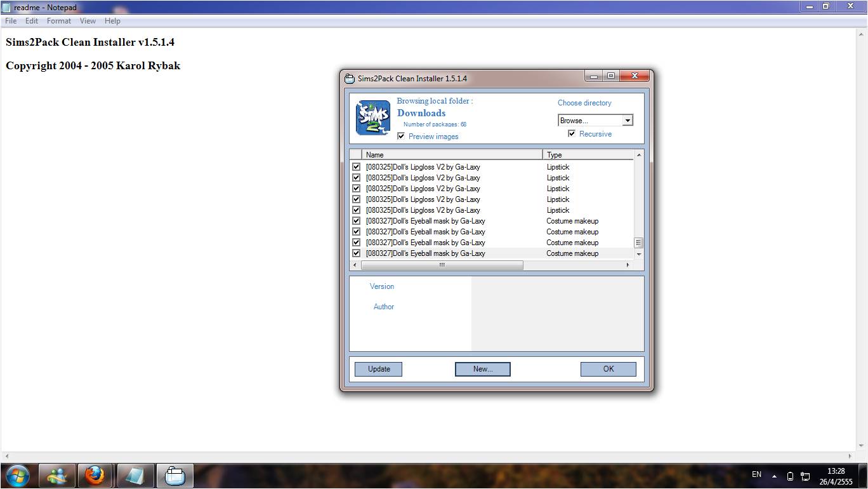Click the Notepad title bar icon
Viewport: 868px width, 489px height.
6,7
